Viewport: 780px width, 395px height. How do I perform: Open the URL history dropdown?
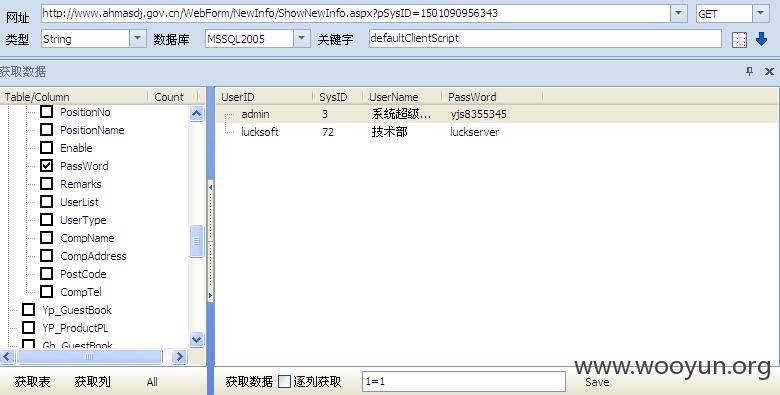(679, 13)
